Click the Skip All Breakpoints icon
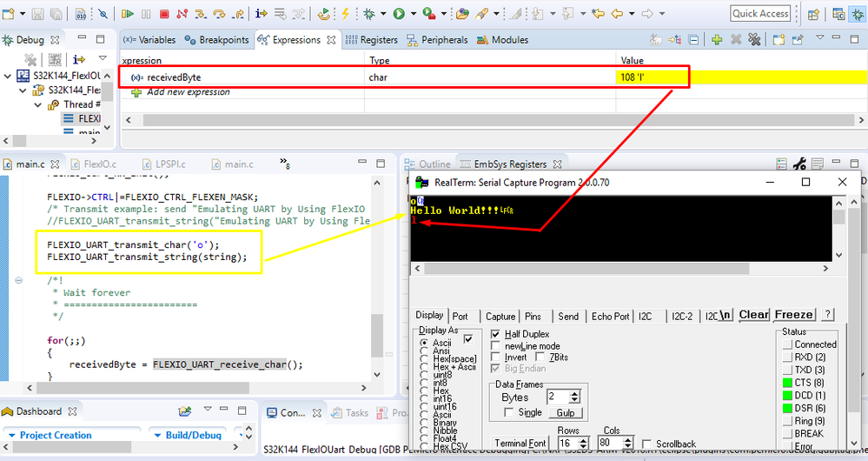868x461 pixels. coord(103,14)
